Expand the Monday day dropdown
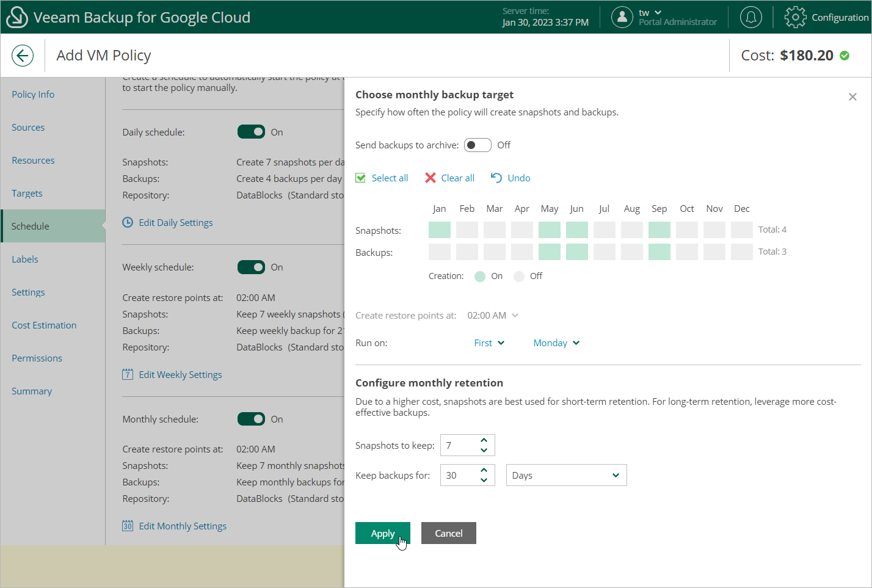The height and width of the screenshot is (588, 872). (x=556, y=343)
